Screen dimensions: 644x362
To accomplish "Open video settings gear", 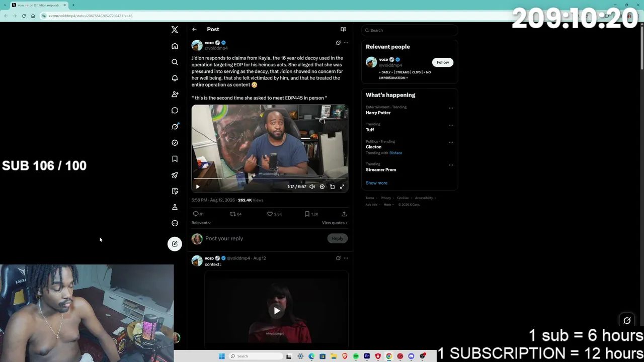I will click(322, 187).
